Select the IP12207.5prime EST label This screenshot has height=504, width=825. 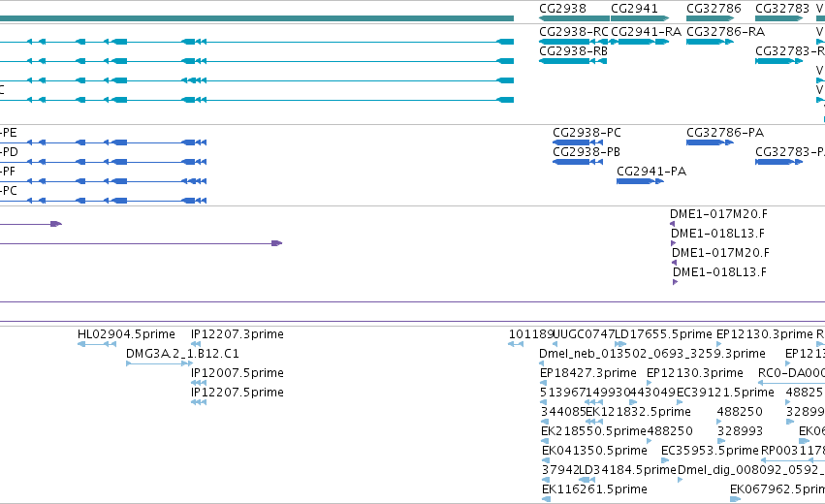coord(238,393)
